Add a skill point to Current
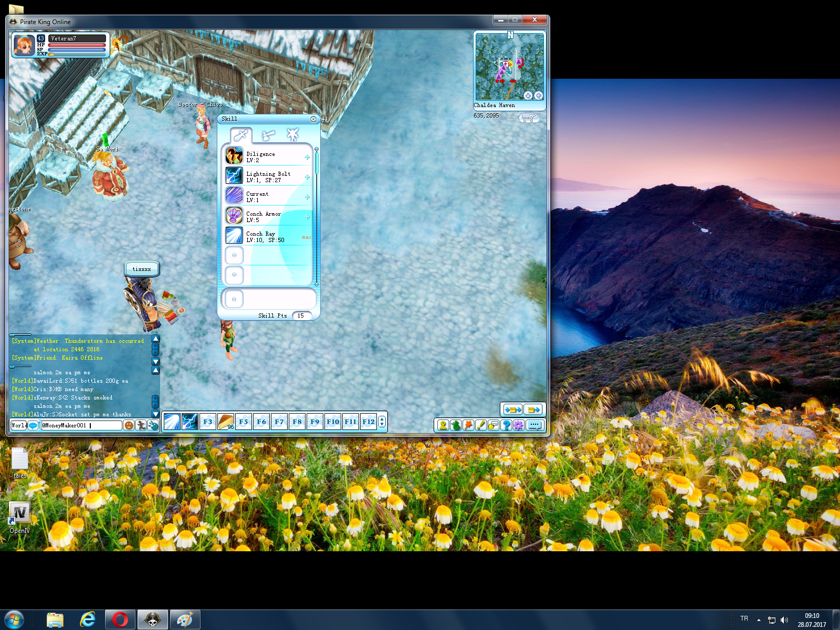840x630 pixels. point(307,197)
